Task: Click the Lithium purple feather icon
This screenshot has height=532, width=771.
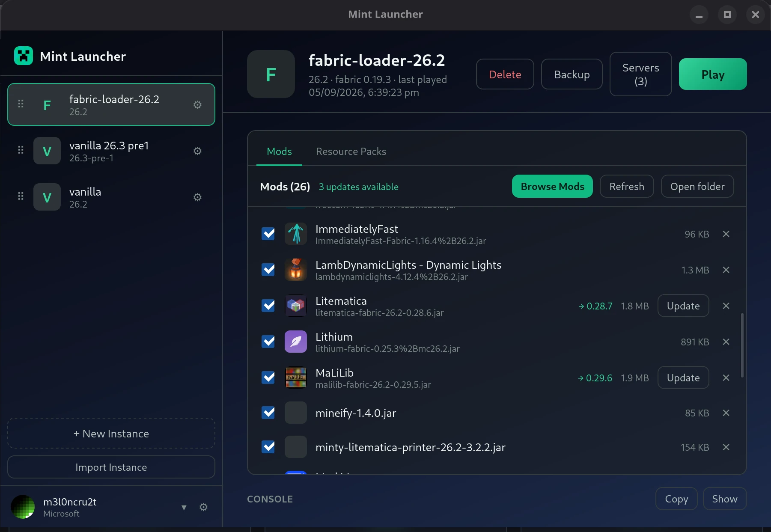Action: pos(296,342)
